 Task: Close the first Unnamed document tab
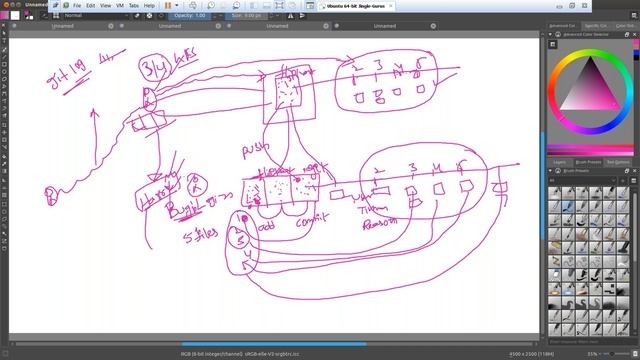(111, 26)
